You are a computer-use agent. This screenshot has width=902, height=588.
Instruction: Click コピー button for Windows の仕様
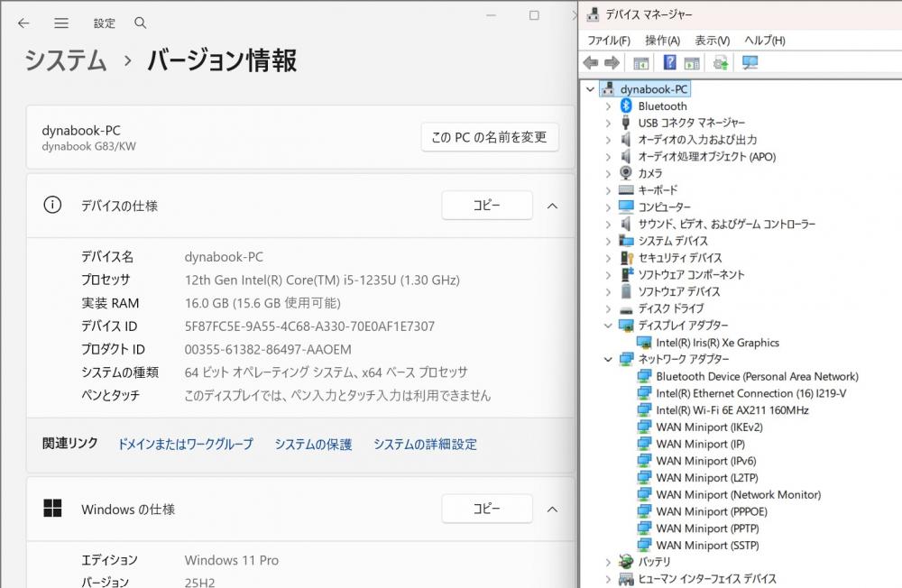point(487,509)
